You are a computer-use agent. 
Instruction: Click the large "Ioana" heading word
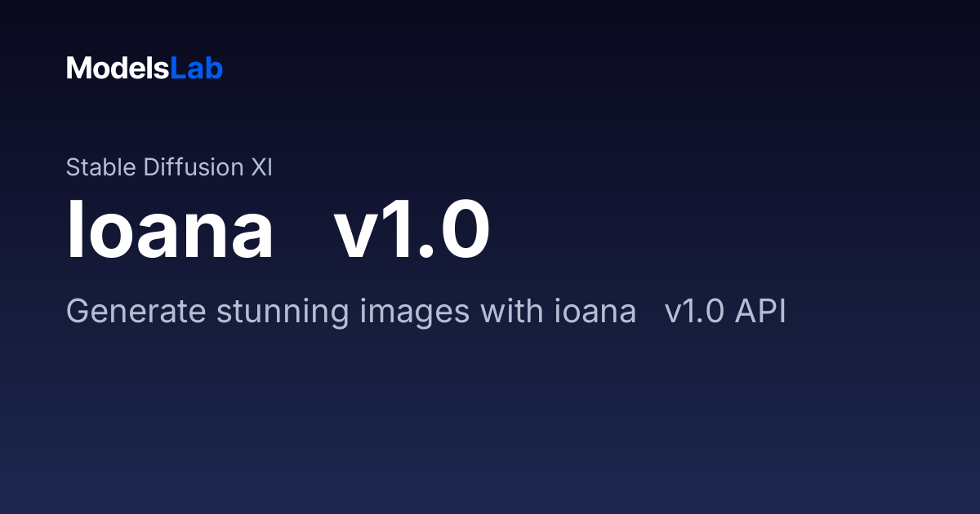pyautogui.click(x=170, y=230)
